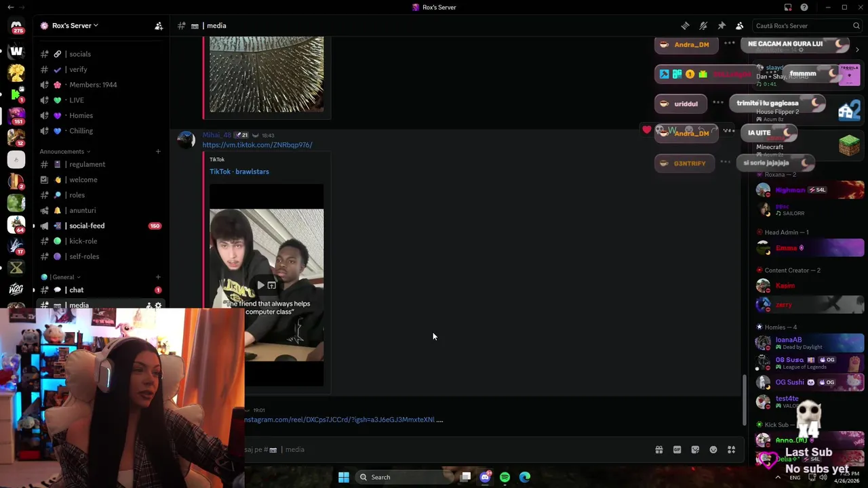Toggle the member list visibility

740,26
